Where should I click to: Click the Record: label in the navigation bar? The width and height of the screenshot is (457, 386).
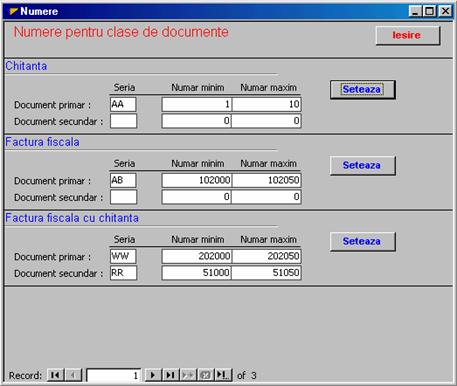25,376
